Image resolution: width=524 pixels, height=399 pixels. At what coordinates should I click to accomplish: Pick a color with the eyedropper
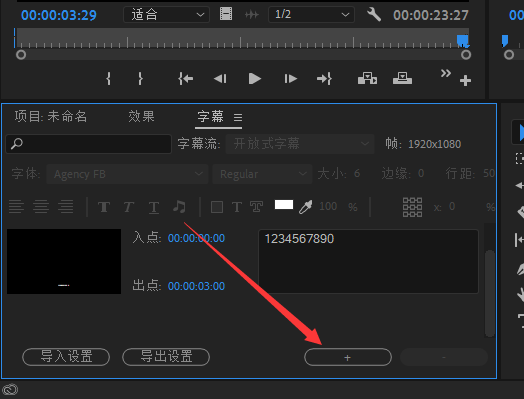point(305,207)
